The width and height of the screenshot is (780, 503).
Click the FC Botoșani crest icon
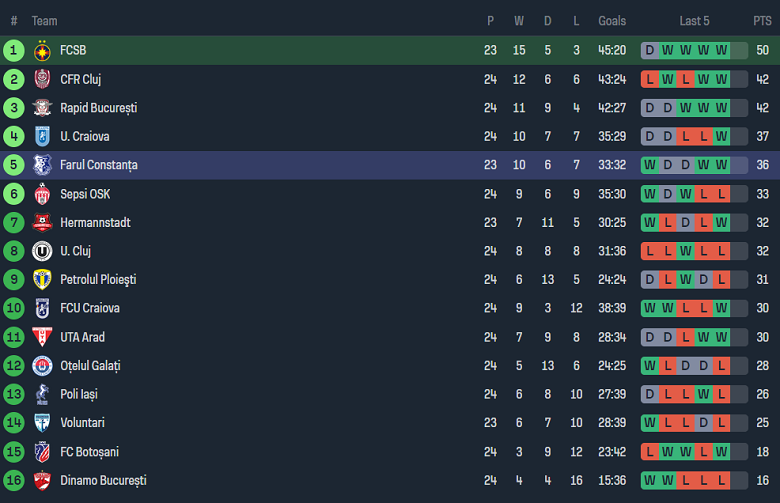[x=42, y=452]
